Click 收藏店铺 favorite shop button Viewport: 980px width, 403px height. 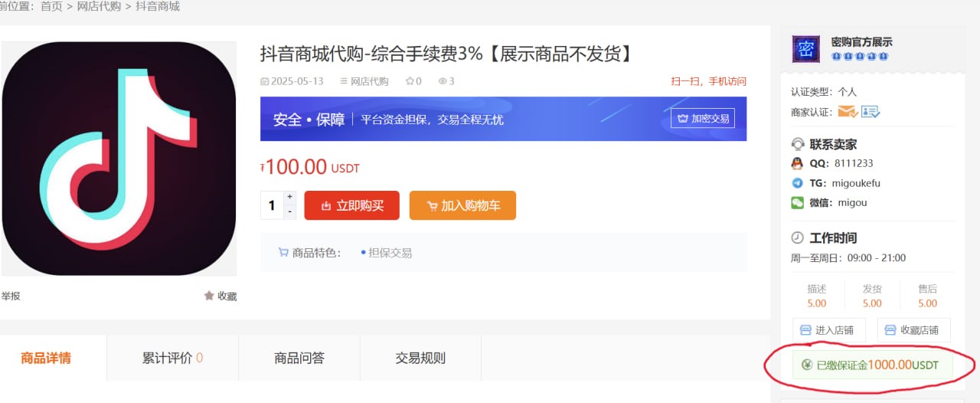913,330
